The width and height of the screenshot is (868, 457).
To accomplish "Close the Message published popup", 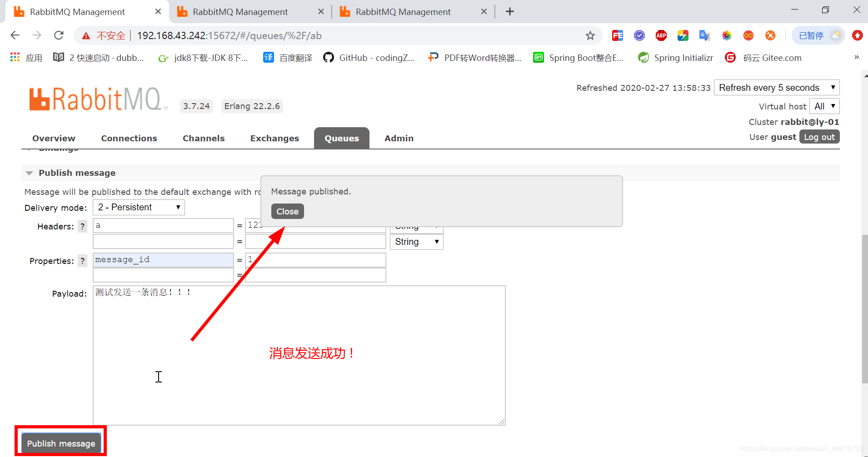I will tap(287, 211).
